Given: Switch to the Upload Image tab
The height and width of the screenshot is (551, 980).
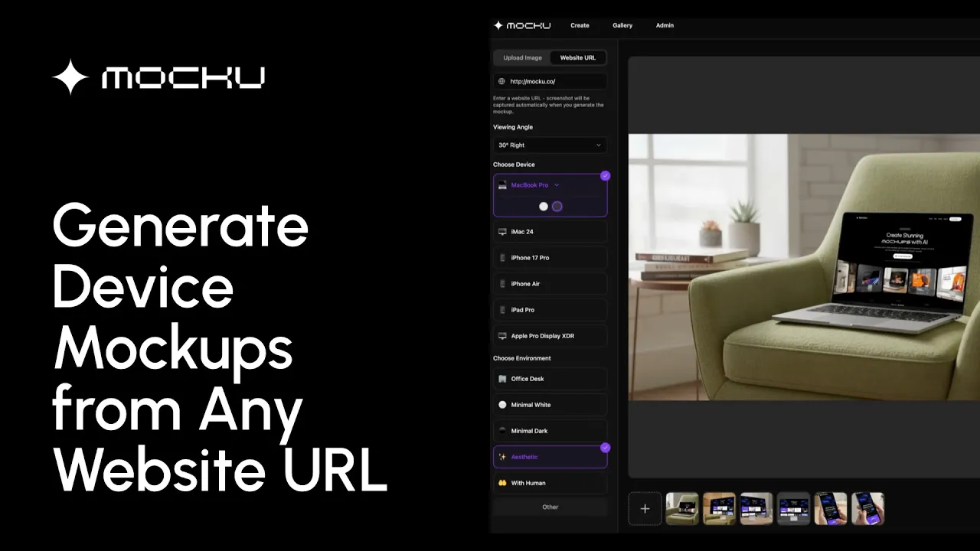Looking at the screenshot, I should click(522, 57).
